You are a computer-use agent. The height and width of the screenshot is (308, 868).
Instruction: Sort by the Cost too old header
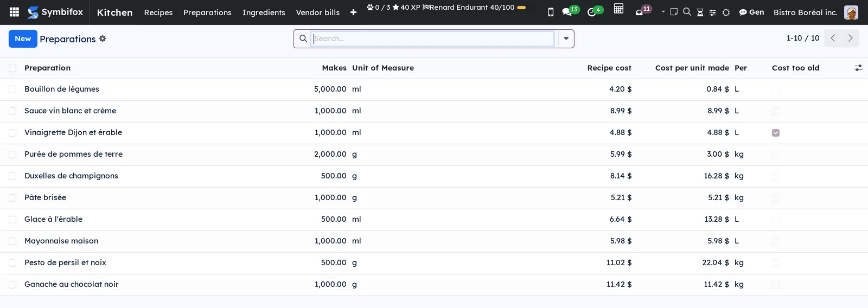tap(795, 68)
